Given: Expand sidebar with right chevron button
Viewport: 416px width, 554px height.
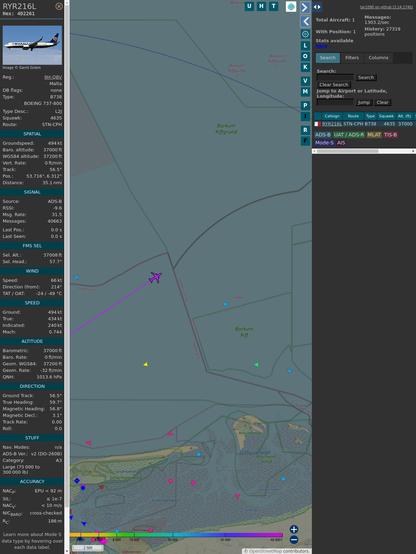Looking at the screenshot, I should (305, 7).
